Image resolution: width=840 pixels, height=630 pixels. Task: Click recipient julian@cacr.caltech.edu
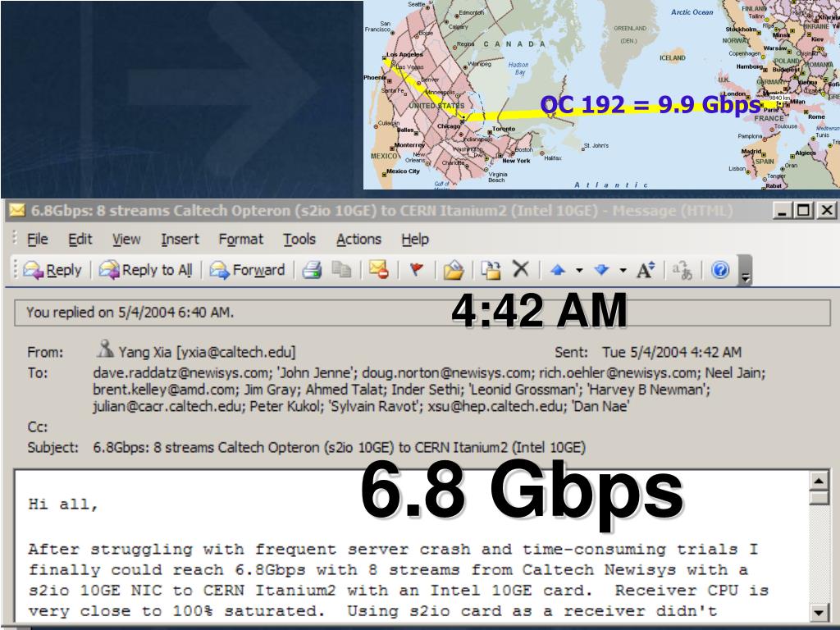(x=167, y=407)
